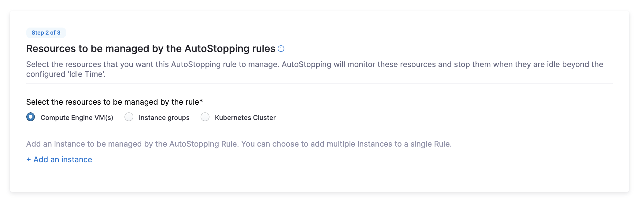This screenshot has width=644, height=202.
Task: Click the Add an instance link
Action: [x=63, y=159]
